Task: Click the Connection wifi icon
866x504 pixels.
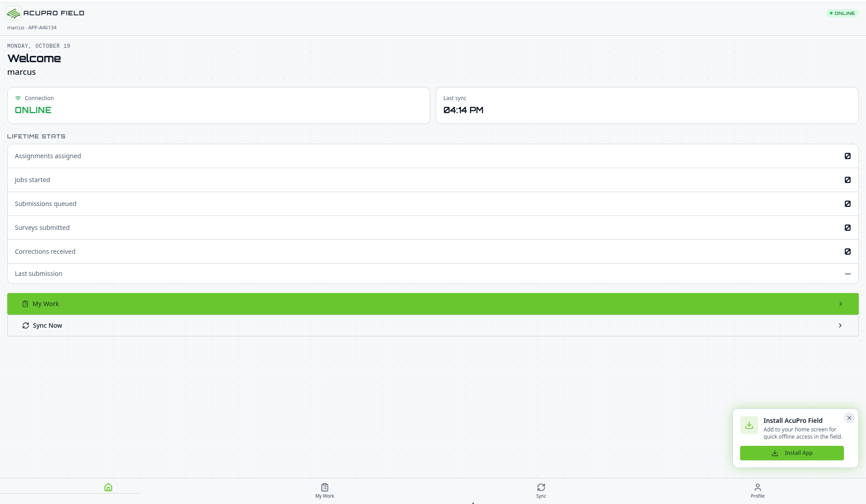Action: click(x=18, y=98)
